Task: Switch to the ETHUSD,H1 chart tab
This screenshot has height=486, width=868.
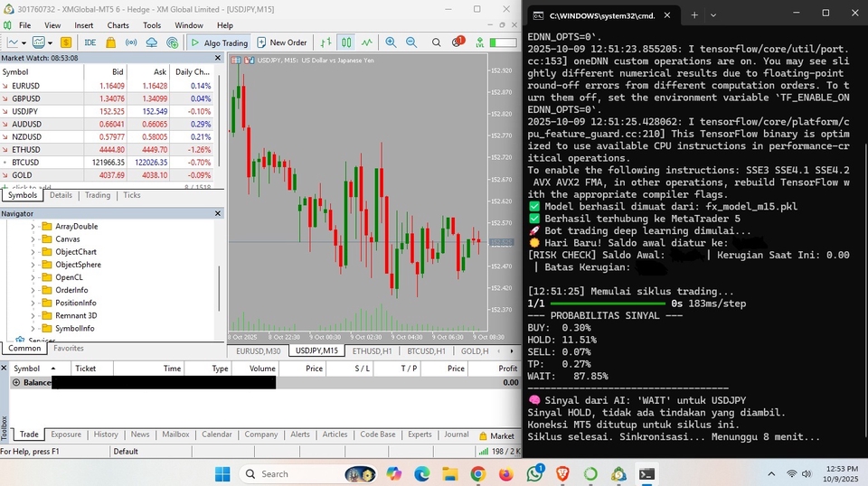Action: 372,350
